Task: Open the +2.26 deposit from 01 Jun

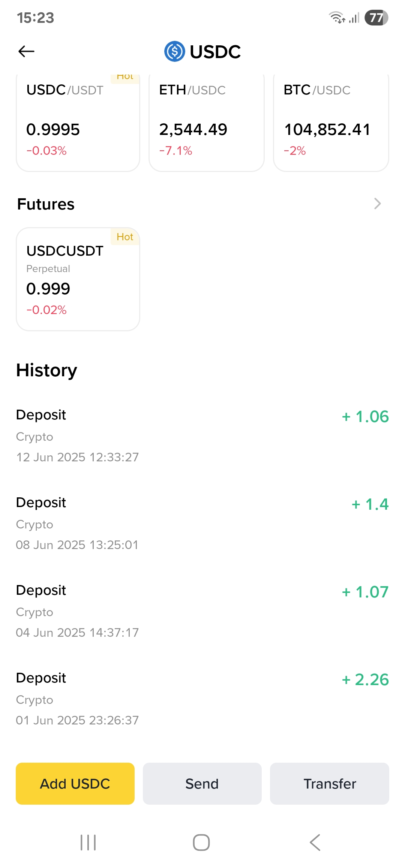Action: point(202,699)
